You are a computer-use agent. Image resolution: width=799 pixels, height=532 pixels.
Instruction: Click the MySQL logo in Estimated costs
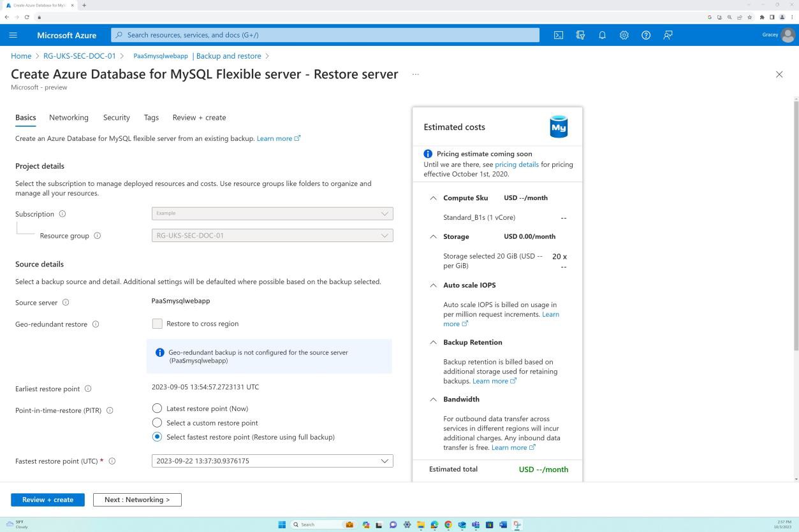click(558, 126)
